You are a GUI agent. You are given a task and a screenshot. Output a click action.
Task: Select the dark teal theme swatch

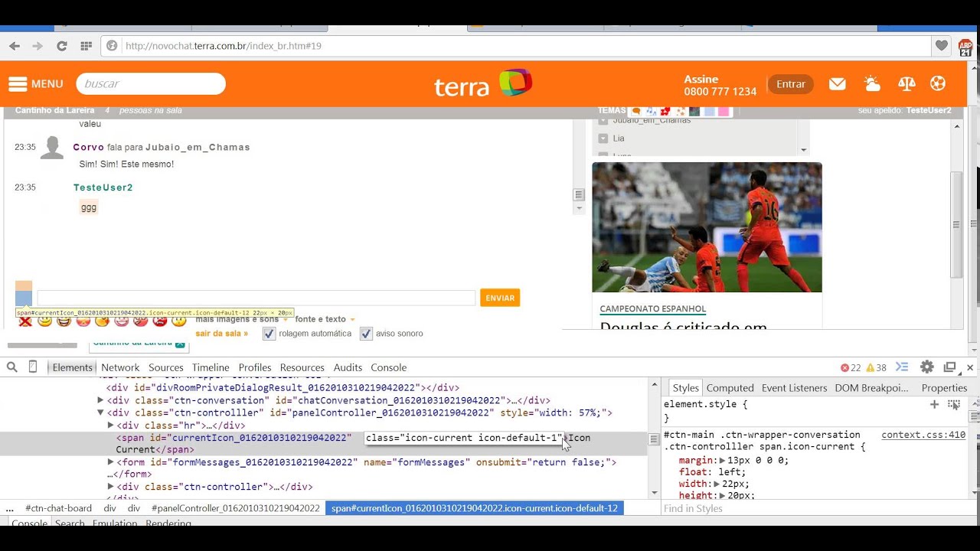point(694,111)
